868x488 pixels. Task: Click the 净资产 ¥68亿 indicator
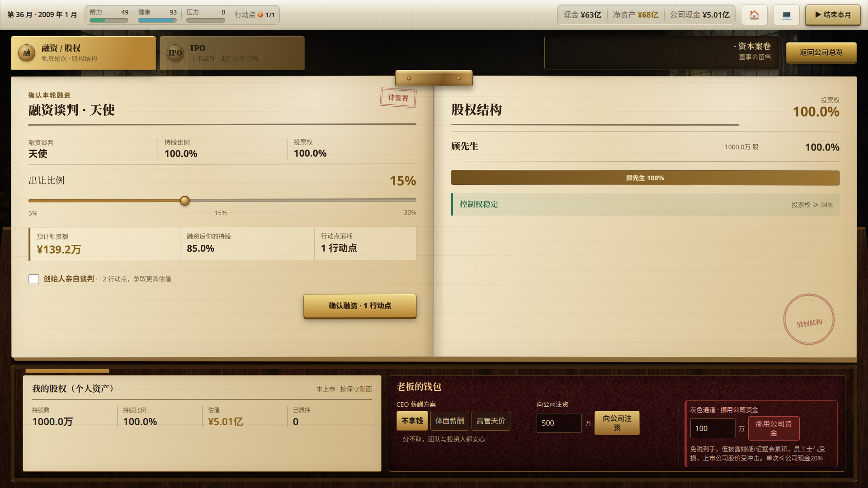point(635,15)
